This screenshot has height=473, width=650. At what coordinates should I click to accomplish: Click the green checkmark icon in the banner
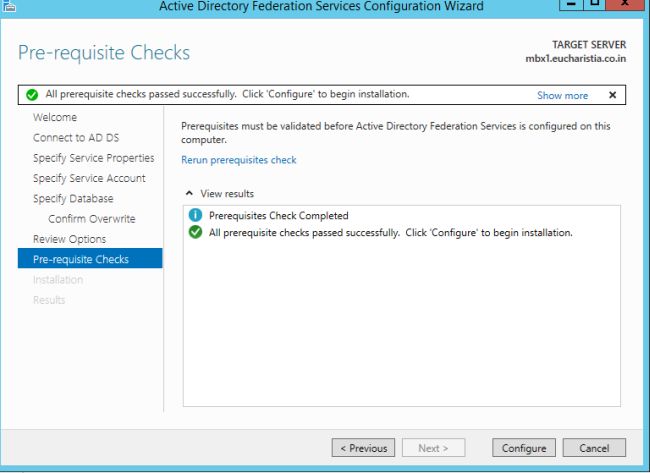[x=32, y=95]
